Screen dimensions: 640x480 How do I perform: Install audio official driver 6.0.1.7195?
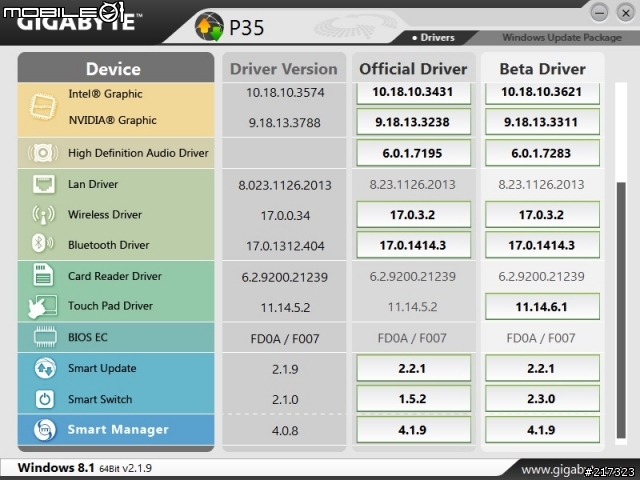[x=413, y=153]
